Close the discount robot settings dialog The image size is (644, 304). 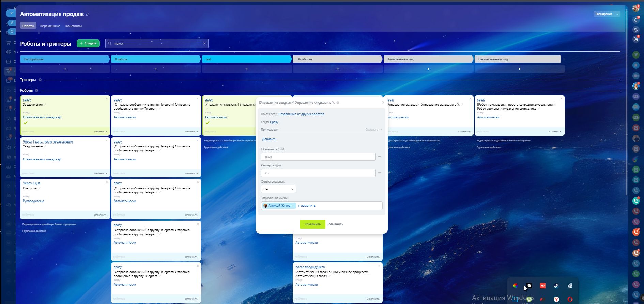(383, 102)
